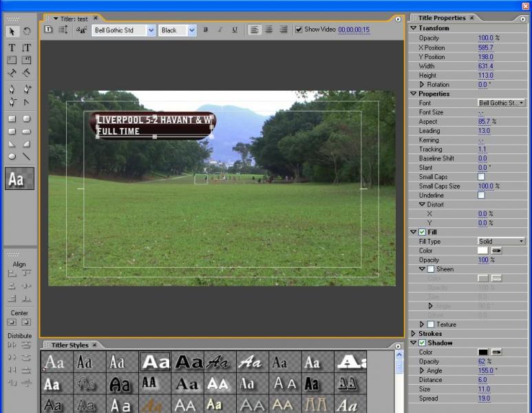Click the Bold formatting button

pos(205,30)
